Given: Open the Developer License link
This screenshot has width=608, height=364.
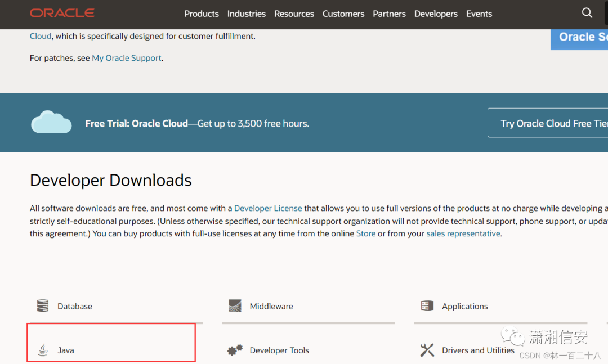Looking at the screenshot, I should [x=268, y=208].
